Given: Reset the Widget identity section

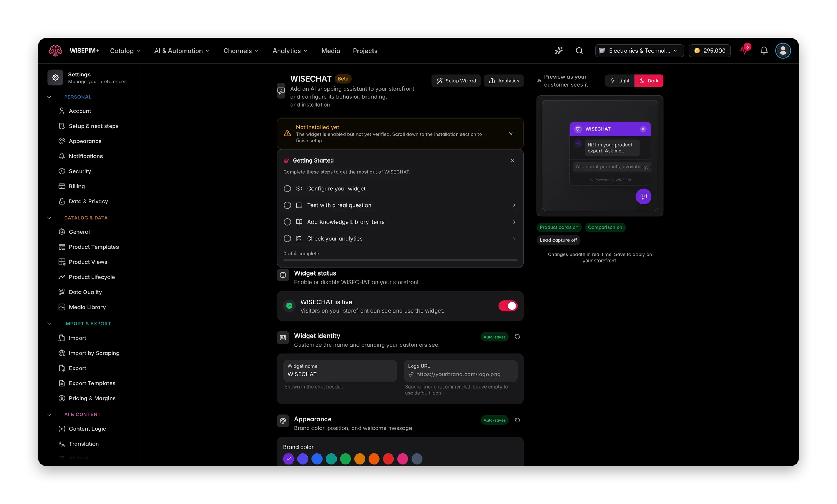Looking at the screenshot, I should tap(518, 337).
